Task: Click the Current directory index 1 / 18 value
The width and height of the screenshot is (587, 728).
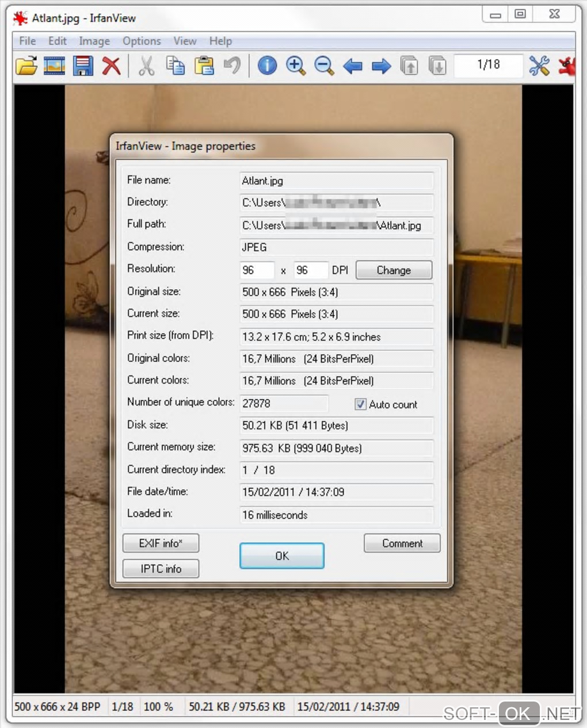Action: tap(336, 470)
